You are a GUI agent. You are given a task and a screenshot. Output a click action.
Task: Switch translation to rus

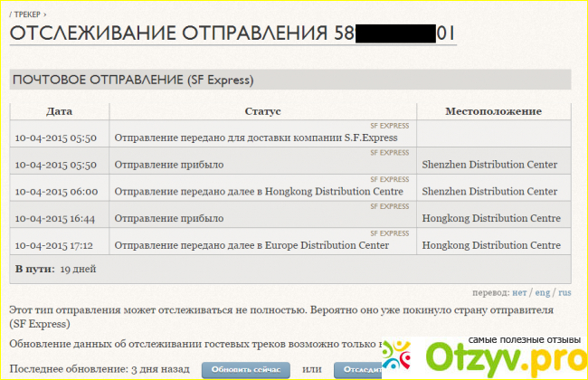[563, 292]
